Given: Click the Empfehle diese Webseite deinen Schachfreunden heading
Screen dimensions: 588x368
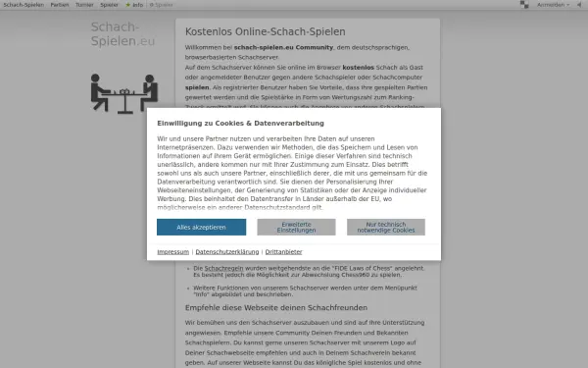Looking at the screenshot, I should coord(276,307).
